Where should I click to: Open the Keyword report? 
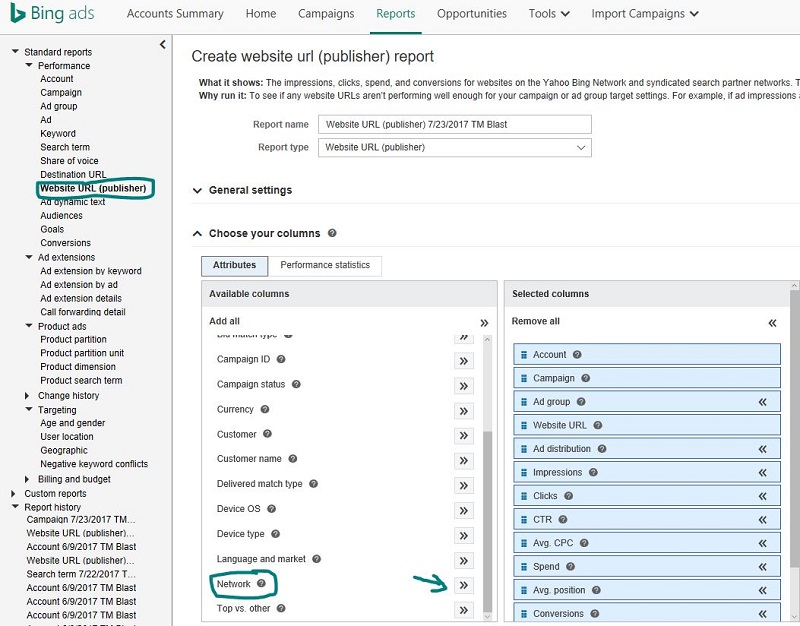(58, 134)
